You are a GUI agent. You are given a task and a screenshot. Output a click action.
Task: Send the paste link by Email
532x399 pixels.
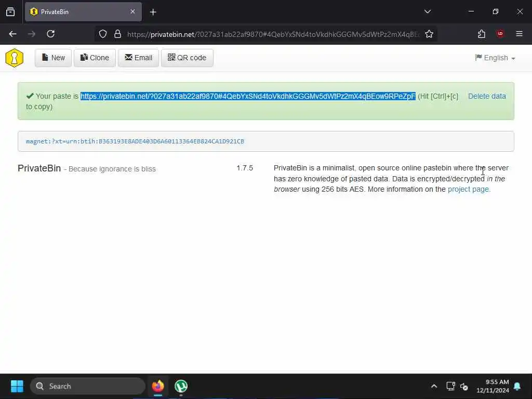138,58
